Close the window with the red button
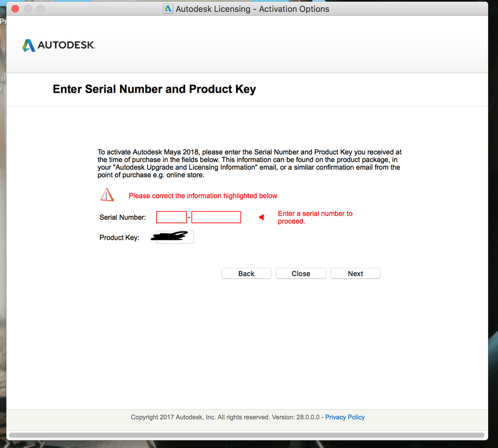The height and width of the screenshot is (448, 498). pos(15,9)
